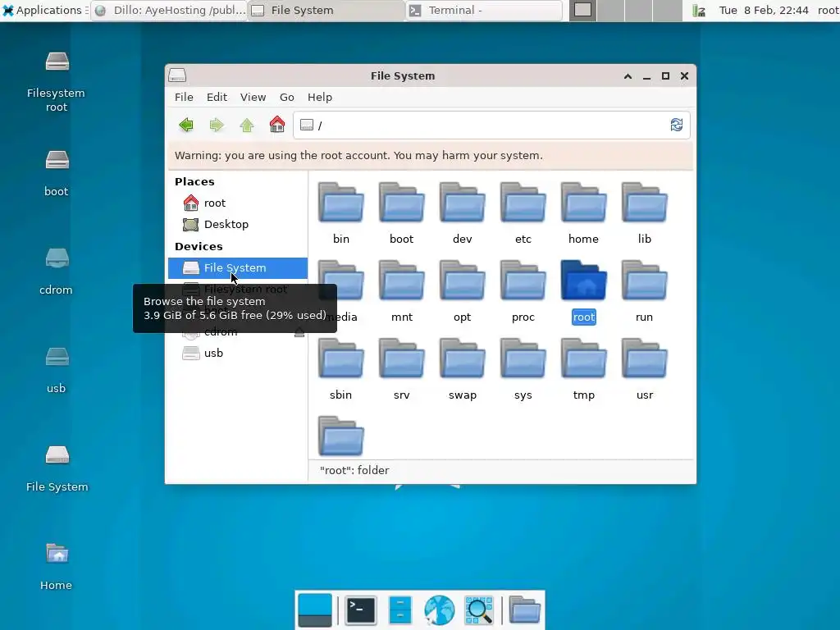Select Desktop in Places sidebar
Screen dimensions: 840x630
[238, 225]
